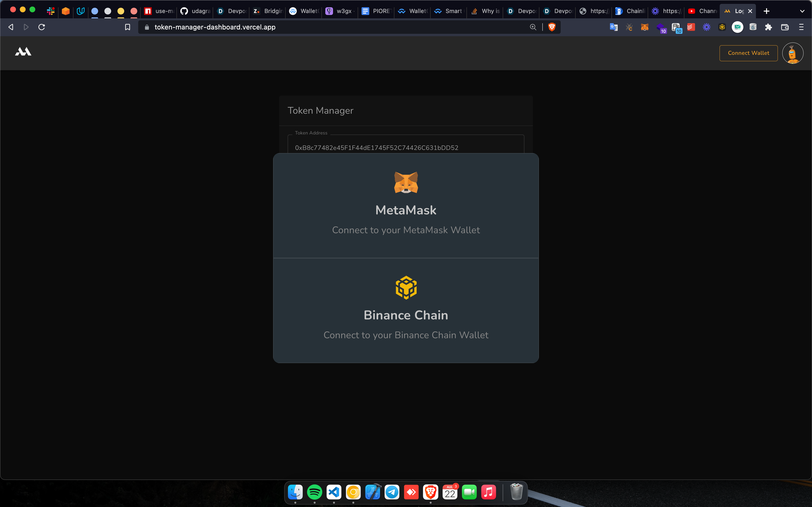The image size is (812, 507).
Task: Open the Extensions puzzle icon
Action: pyautogui.click(x=768, y=27)
